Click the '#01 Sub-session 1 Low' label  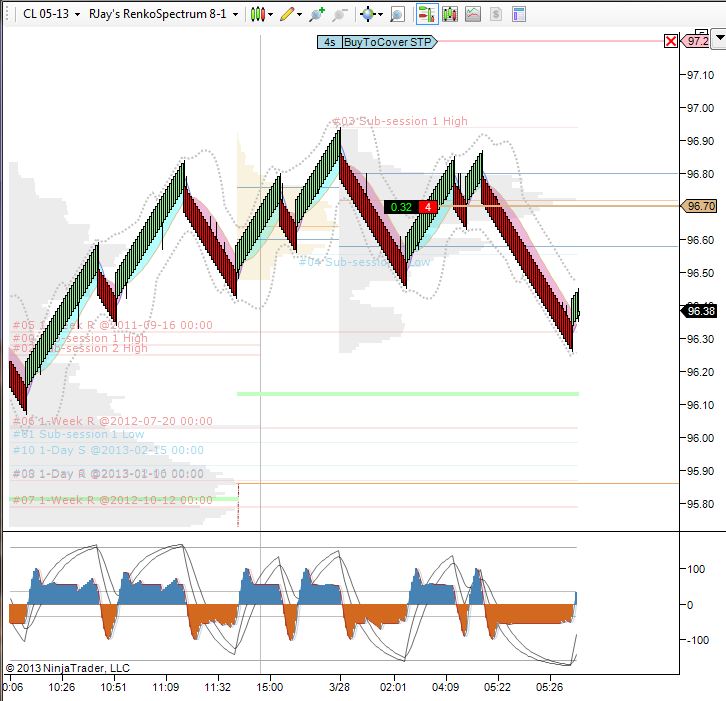(78, 434)
